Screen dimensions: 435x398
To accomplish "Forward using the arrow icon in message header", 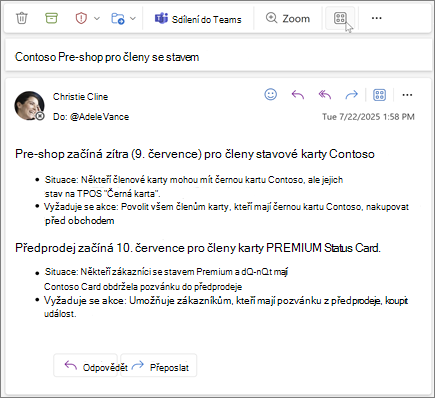I will tap(351, 95).
